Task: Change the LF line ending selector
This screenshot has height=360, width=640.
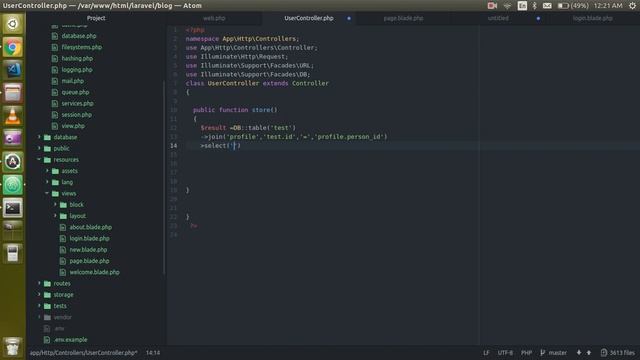Action: (486, 353)
